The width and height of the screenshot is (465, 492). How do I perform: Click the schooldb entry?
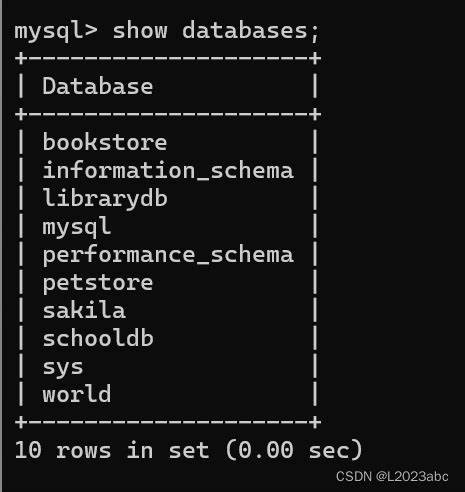pos(98,338)
